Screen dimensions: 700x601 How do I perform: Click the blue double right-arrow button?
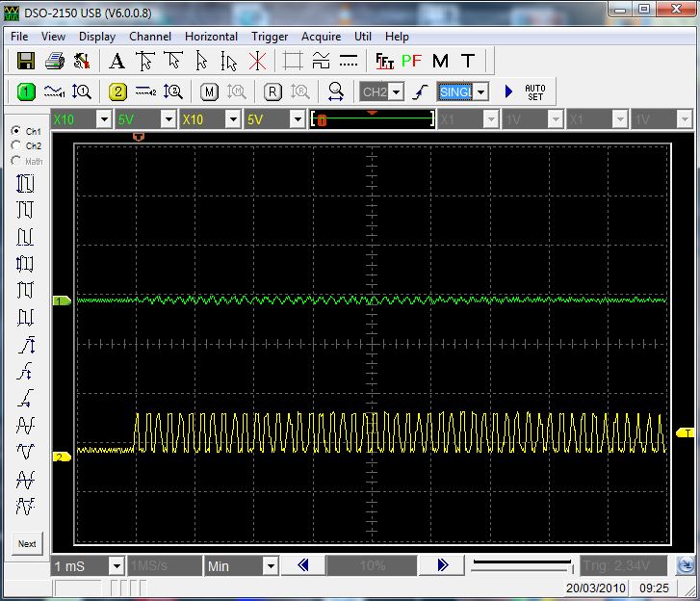[442, 566]
